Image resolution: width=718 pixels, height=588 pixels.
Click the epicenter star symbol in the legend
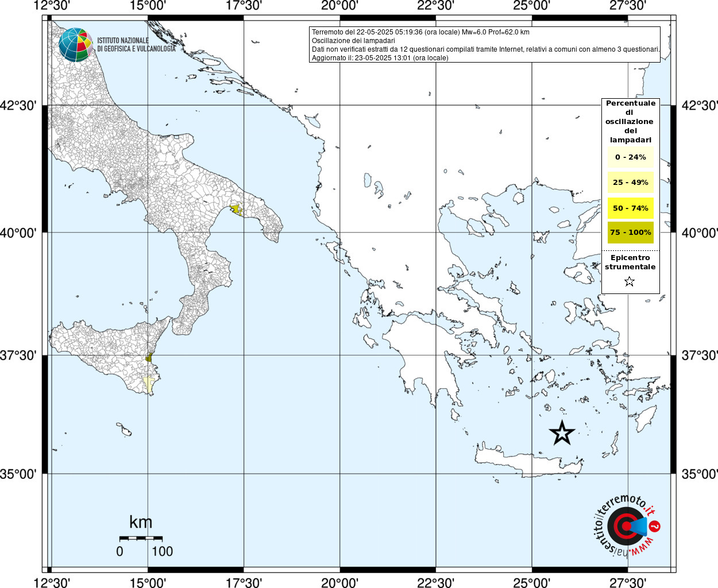pos(630,281)
